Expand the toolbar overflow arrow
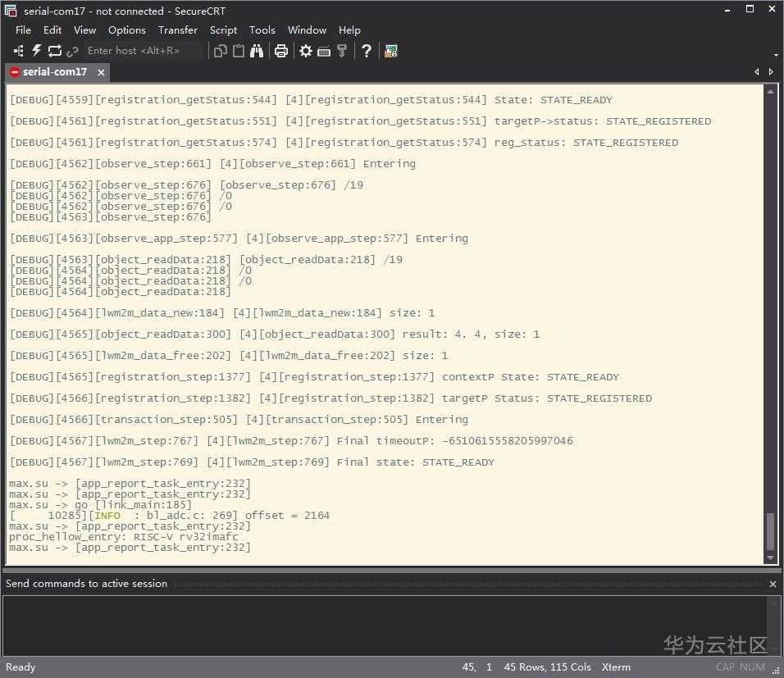 (776, 55)
